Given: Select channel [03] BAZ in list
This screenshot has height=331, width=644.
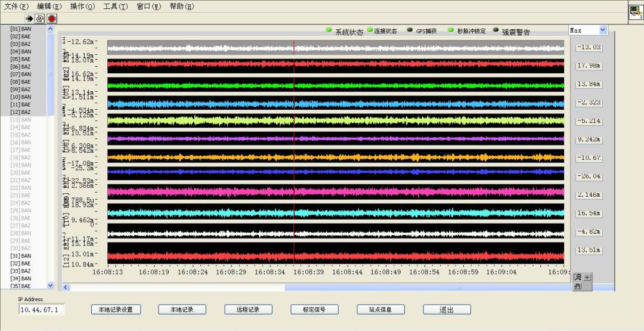Looking at the screenshot, I should point(23,44).
